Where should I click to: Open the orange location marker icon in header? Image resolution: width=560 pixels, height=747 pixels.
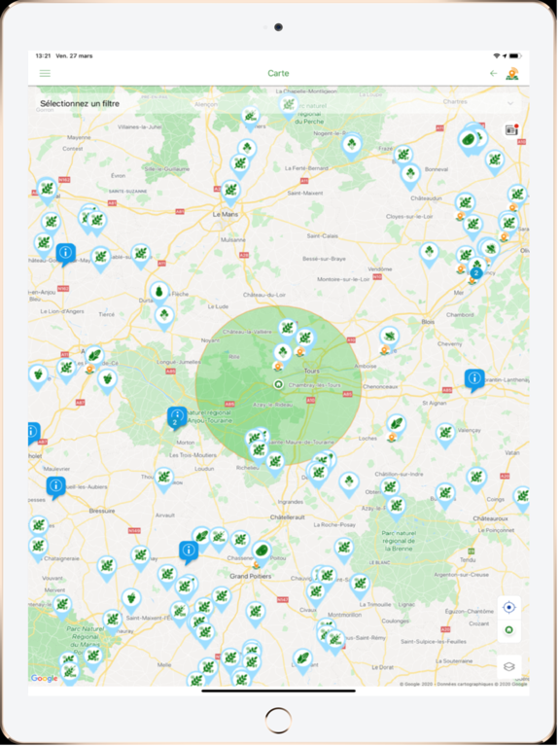pos(512,74)
